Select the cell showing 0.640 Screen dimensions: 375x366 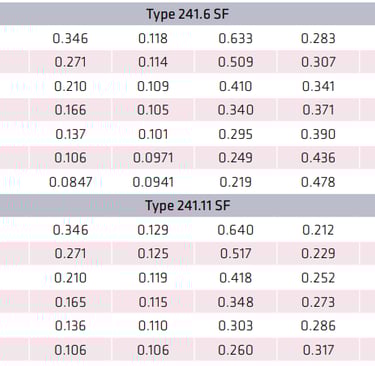tap(236, 230)
